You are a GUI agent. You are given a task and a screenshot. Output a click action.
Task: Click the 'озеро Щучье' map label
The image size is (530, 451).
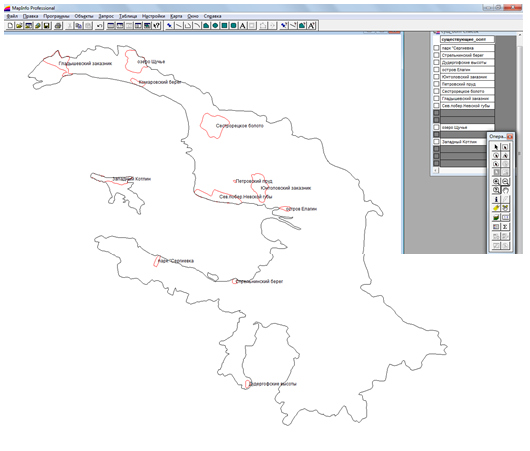coord(151,62)
